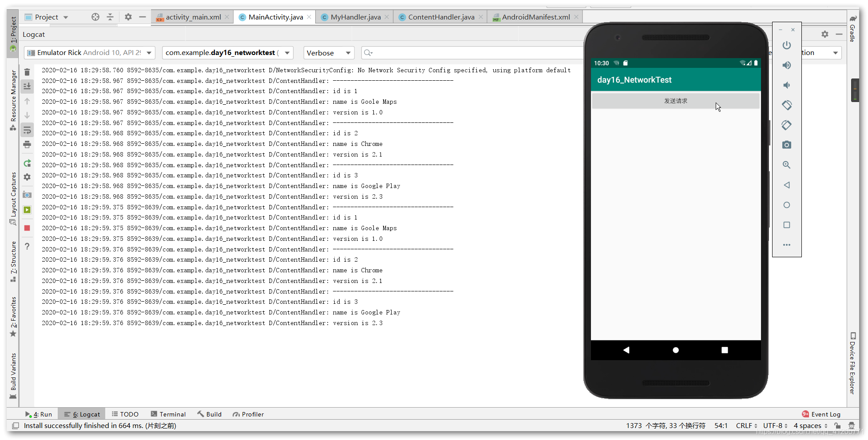868x440 pixels.
Task: Tap the Android back button on phone screen
Action: tap(626, 350)
